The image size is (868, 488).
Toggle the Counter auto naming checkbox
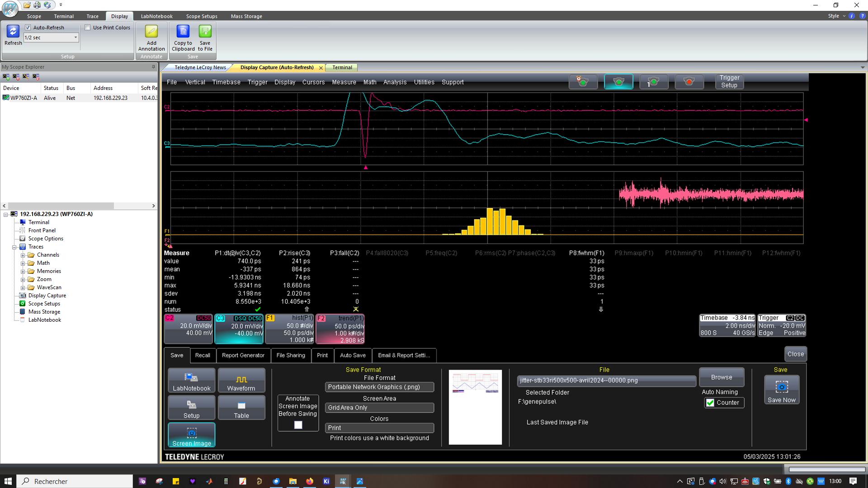(x=710, y=403)
